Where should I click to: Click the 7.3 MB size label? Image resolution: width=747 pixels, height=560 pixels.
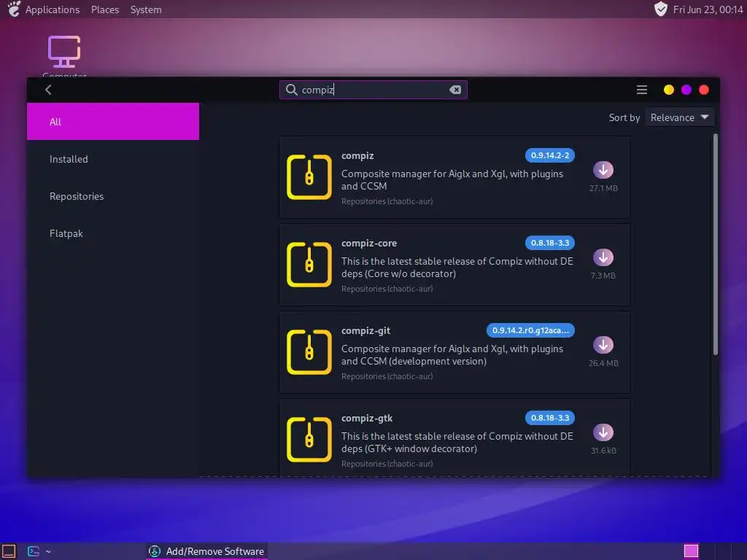603,276
